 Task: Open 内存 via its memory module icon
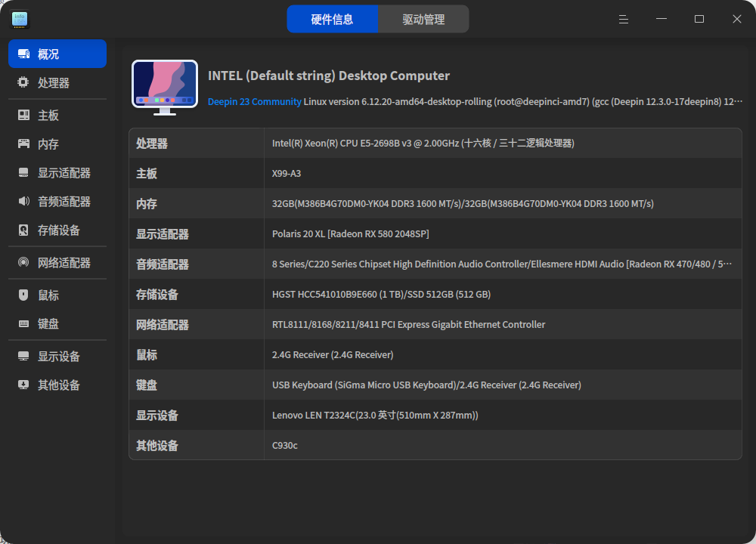[x=23, y=144]
